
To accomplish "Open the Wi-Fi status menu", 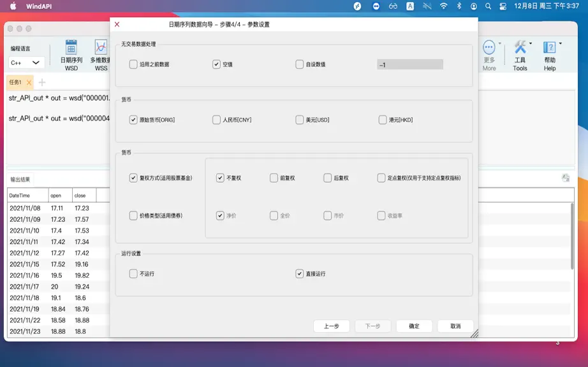I will pyautogui.click(x=444, y=6).
